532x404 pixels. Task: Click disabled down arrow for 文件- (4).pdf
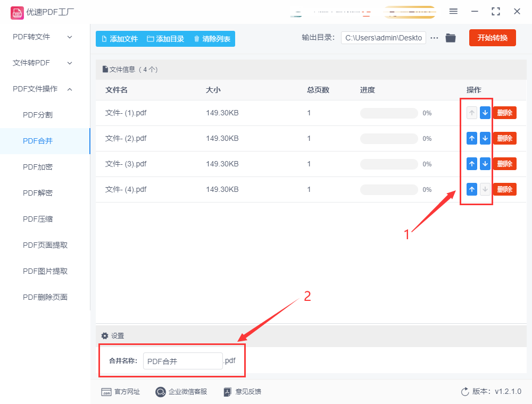(485, 189)
